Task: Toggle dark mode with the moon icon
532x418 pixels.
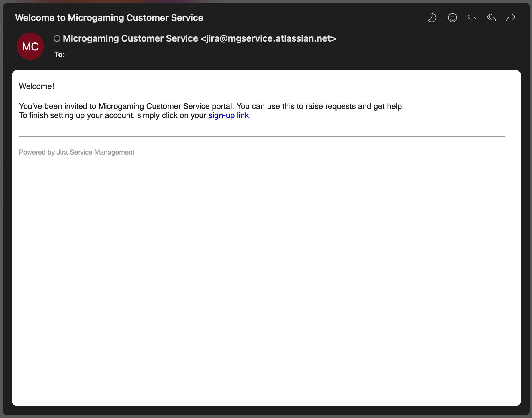Action: pos(432,18)
